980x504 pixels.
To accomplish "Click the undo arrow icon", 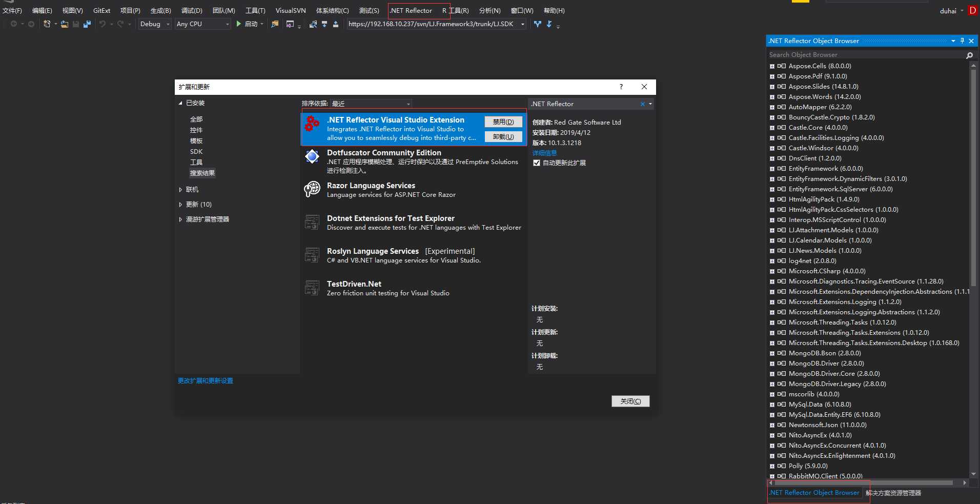I will pyautogui.click(x=103, y=24).
